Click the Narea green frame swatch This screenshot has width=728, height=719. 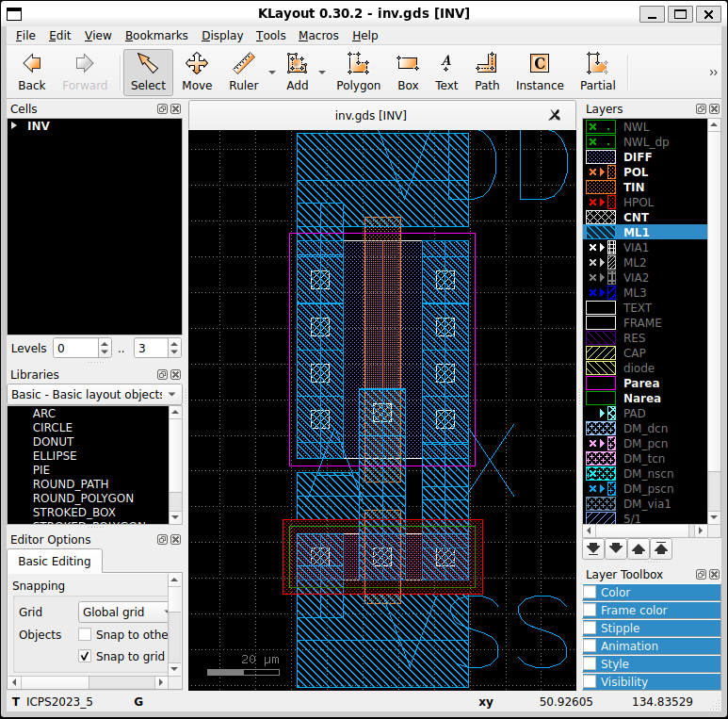[x=601, y=399]
